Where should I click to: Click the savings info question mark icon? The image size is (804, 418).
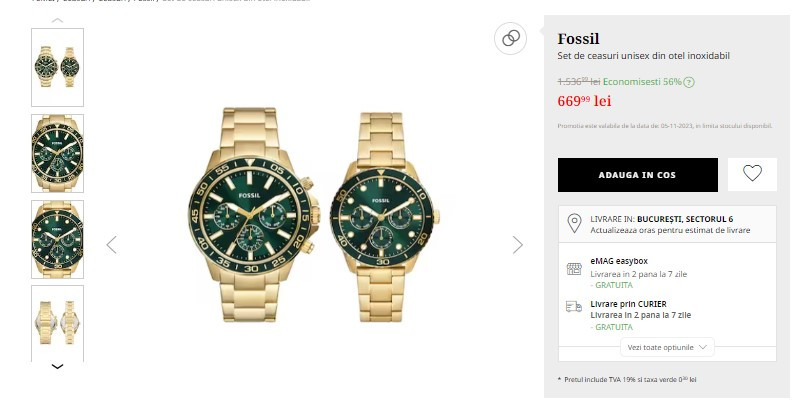coord(689,82)
